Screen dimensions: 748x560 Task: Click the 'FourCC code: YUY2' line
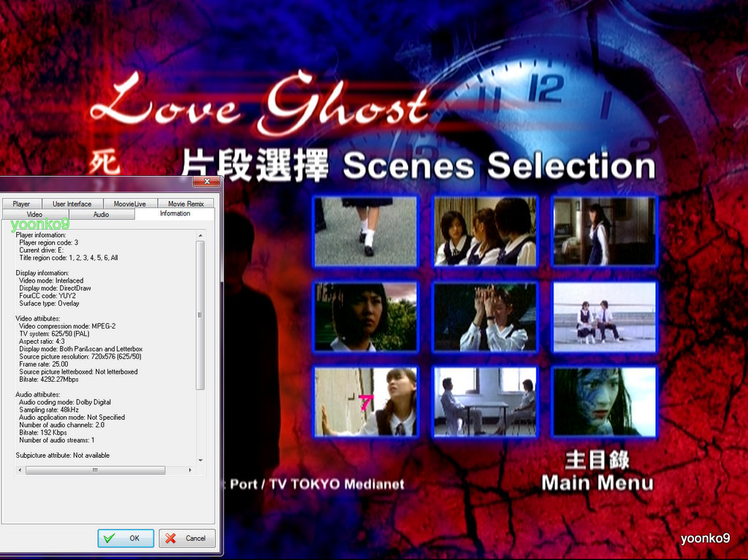47,296
